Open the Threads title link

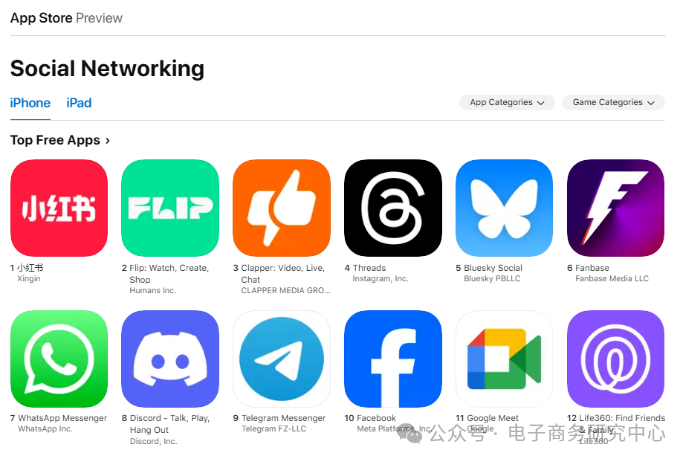coord(369,268)
